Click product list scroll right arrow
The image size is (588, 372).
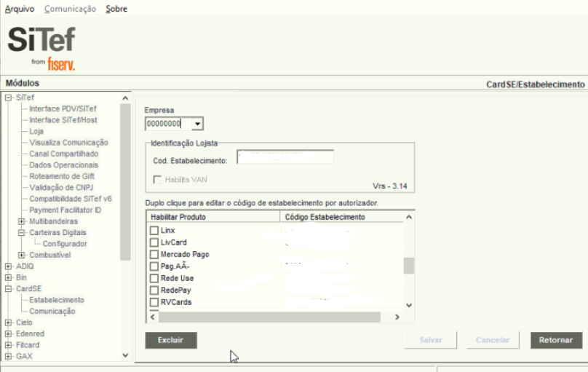tap(397, 317)
